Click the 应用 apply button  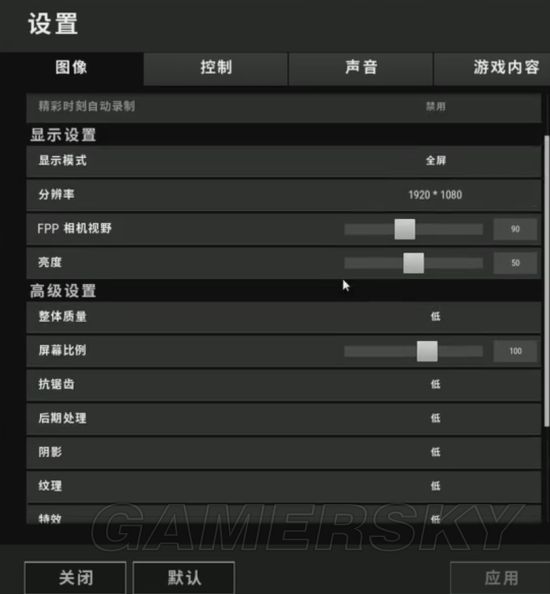coord(500,578)
